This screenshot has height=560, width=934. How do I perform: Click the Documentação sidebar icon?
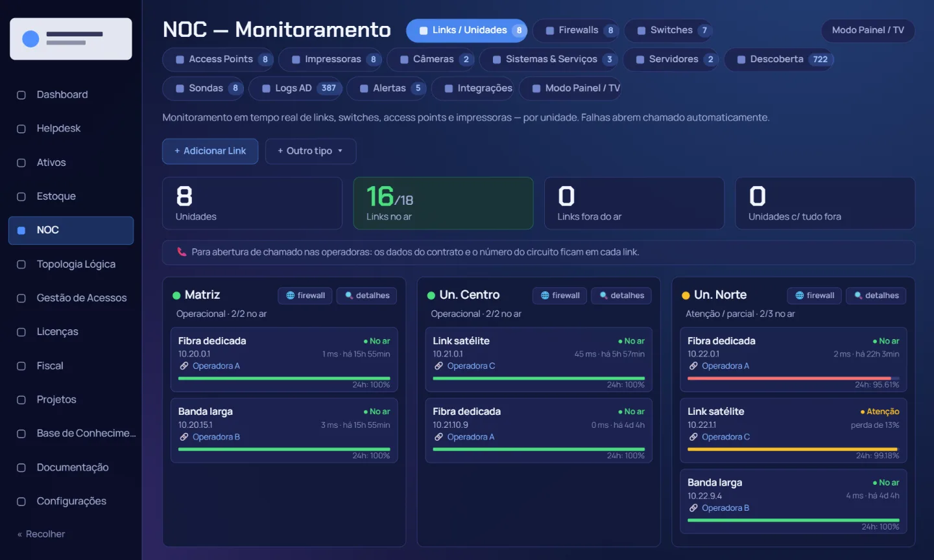(21, 467)
